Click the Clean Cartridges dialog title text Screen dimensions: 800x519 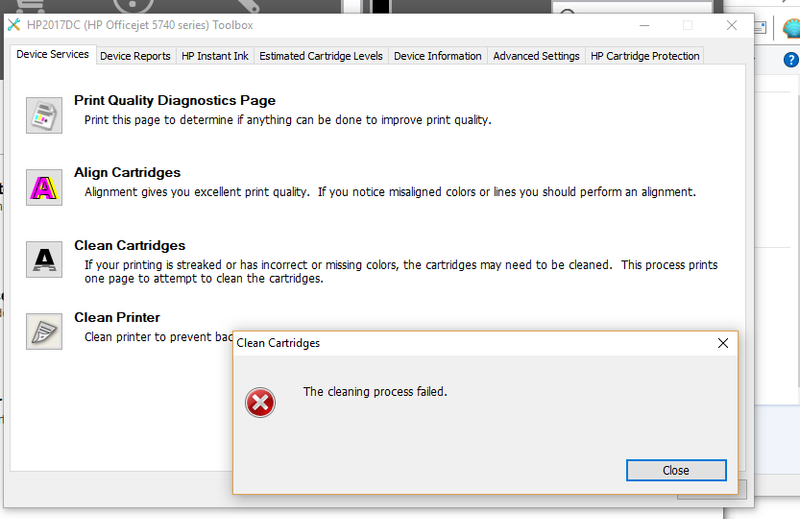pos(278,343)
